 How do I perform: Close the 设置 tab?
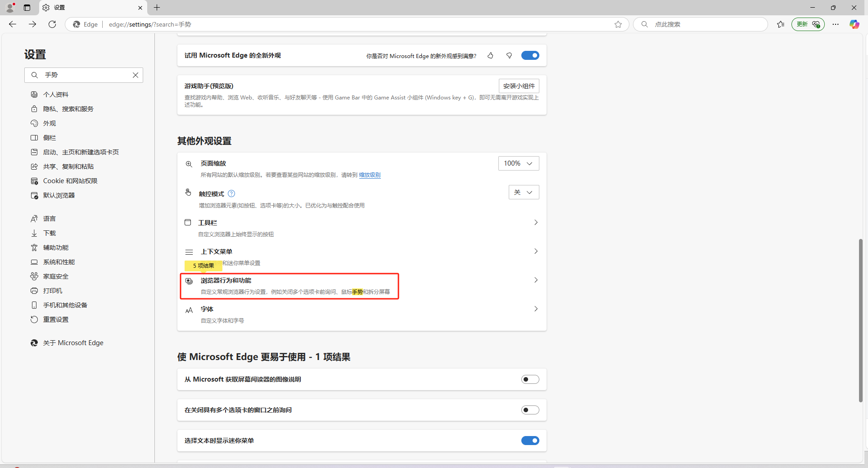coord(140,8)
